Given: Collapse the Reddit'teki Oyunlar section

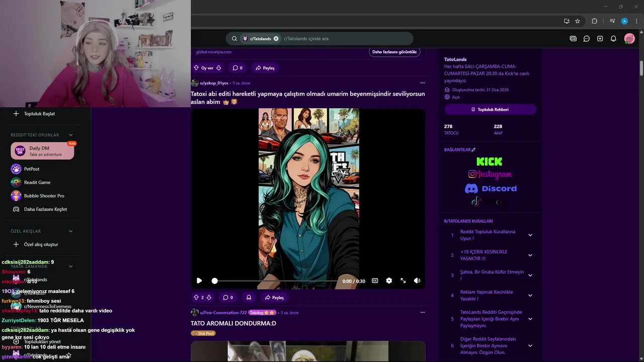Looking at the screenshot, I should coord(70,135).
